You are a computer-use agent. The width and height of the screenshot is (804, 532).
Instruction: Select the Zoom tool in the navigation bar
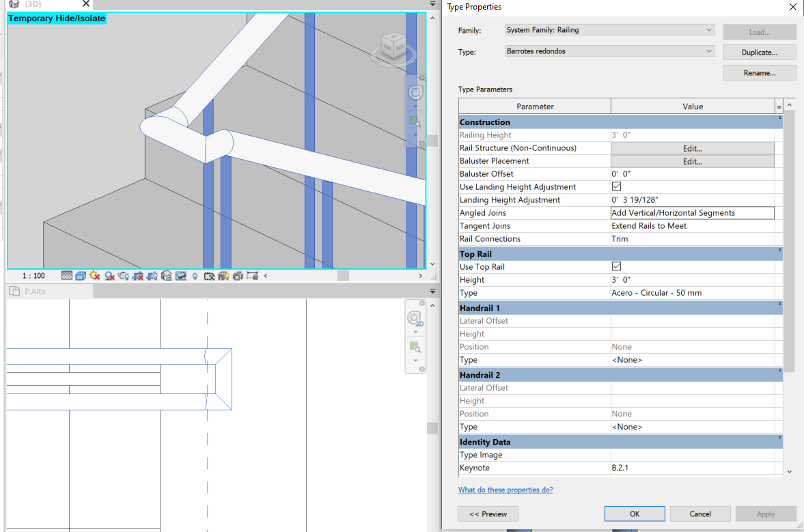pos(415,122)
